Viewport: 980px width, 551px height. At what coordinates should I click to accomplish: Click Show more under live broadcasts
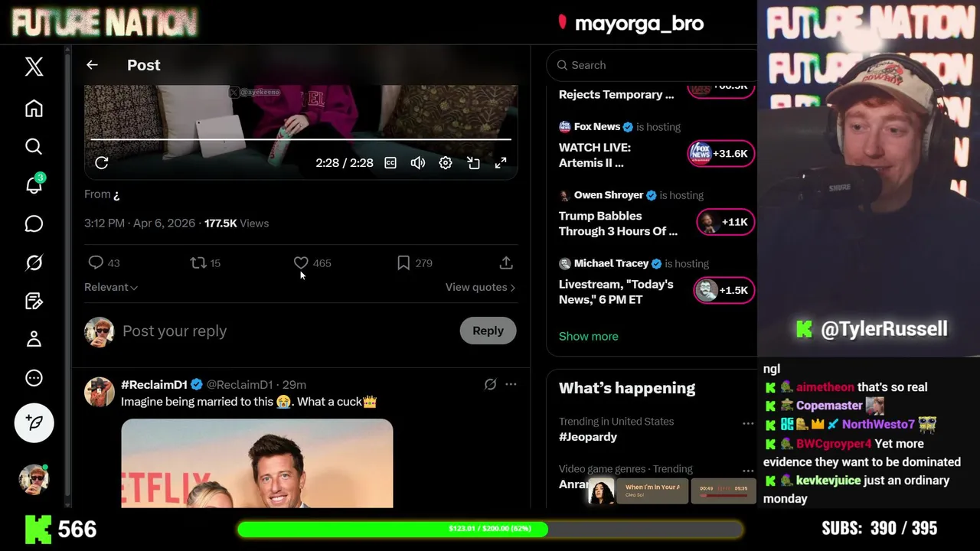(588, 336)
